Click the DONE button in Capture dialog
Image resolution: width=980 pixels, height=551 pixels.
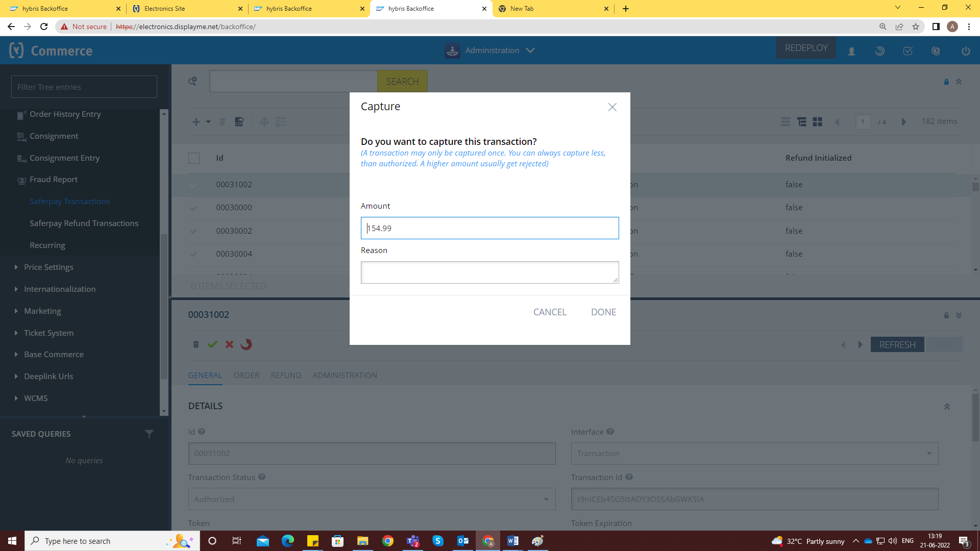tap(603, 312)
